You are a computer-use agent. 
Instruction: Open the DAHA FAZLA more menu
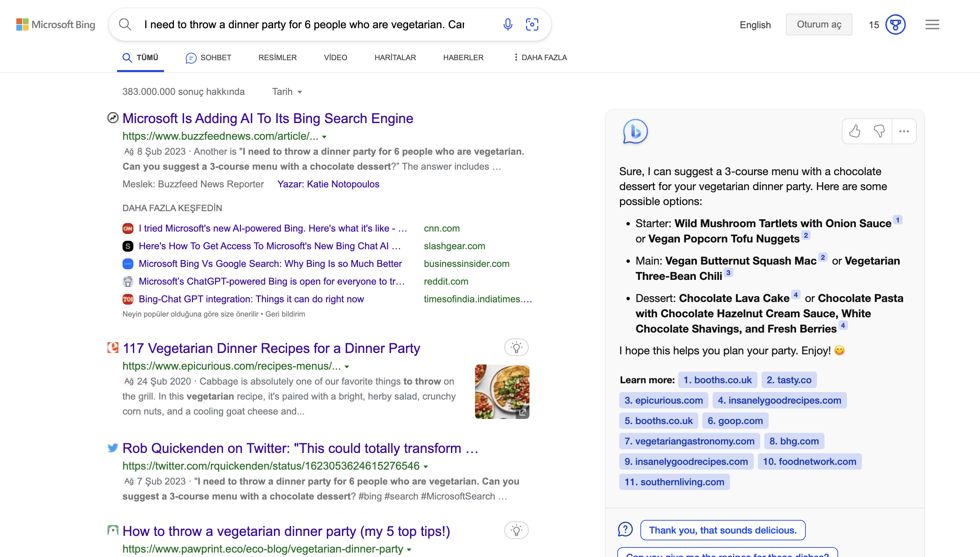(540, 57)
